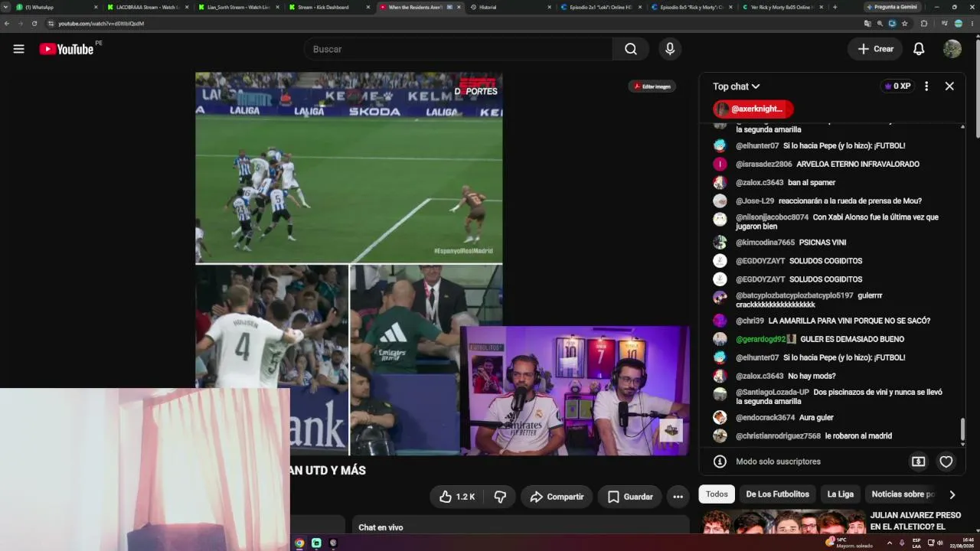Switch to Lian_Sorth Stream tab

pyautogui.click(x=238, y=7)
